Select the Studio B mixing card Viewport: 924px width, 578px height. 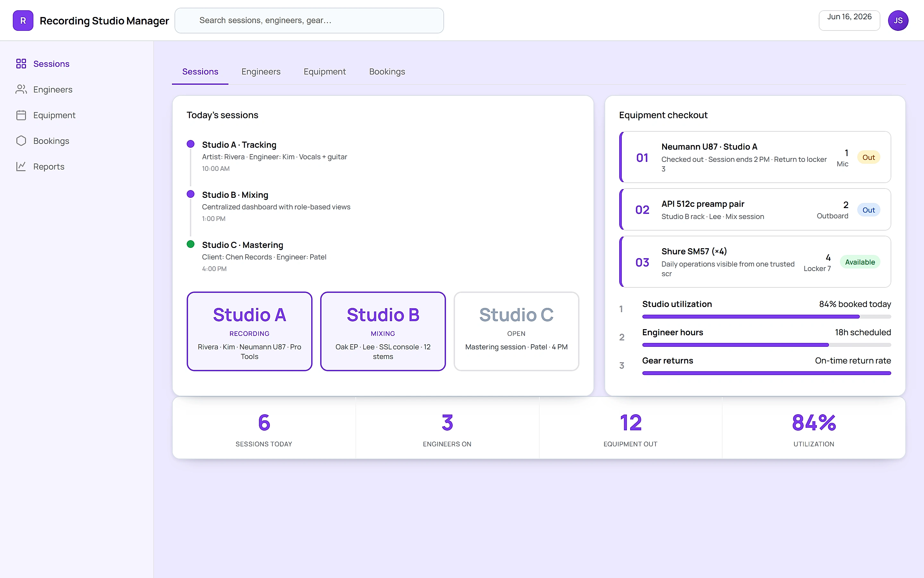click(382, 331)
